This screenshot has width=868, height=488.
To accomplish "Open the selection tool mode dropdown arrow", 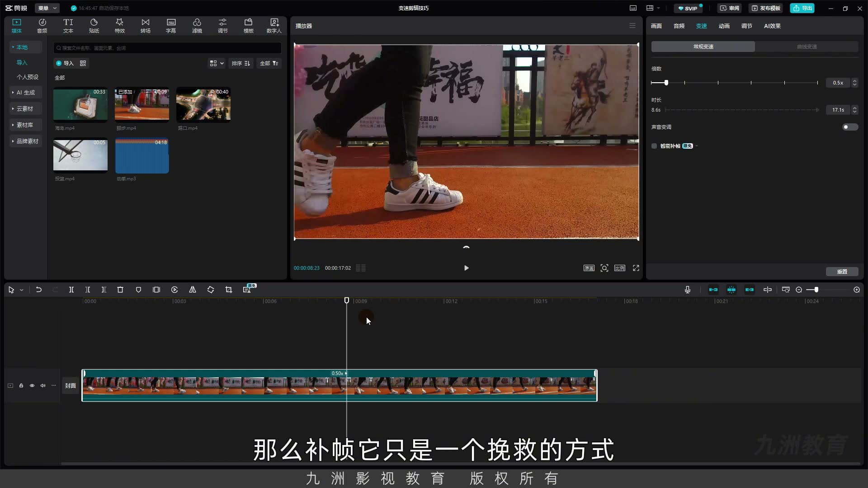I will [x=21, y=290].
